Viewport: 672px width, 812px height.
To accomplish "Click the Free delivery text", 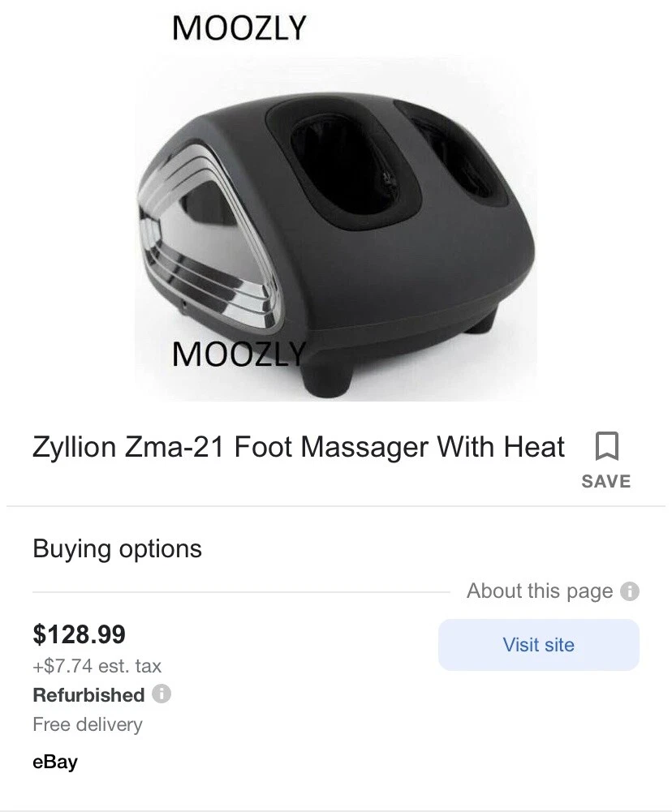I will pos(87,724).
